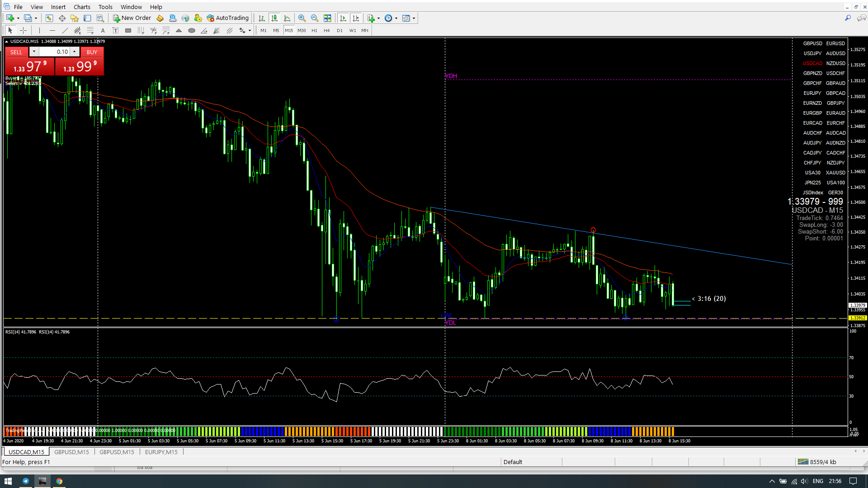
Task: Click the lot volume field 0.10
Action: tap(54, 52)
